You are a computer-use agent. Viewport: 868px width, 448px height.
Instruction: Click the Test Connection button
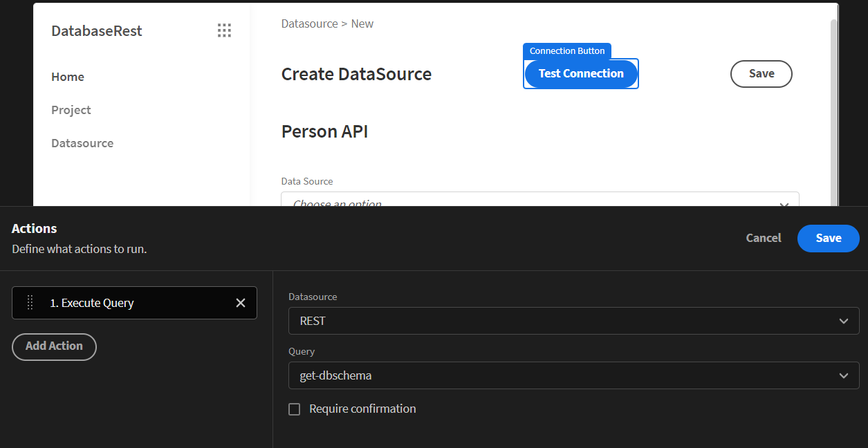(581, 74)
